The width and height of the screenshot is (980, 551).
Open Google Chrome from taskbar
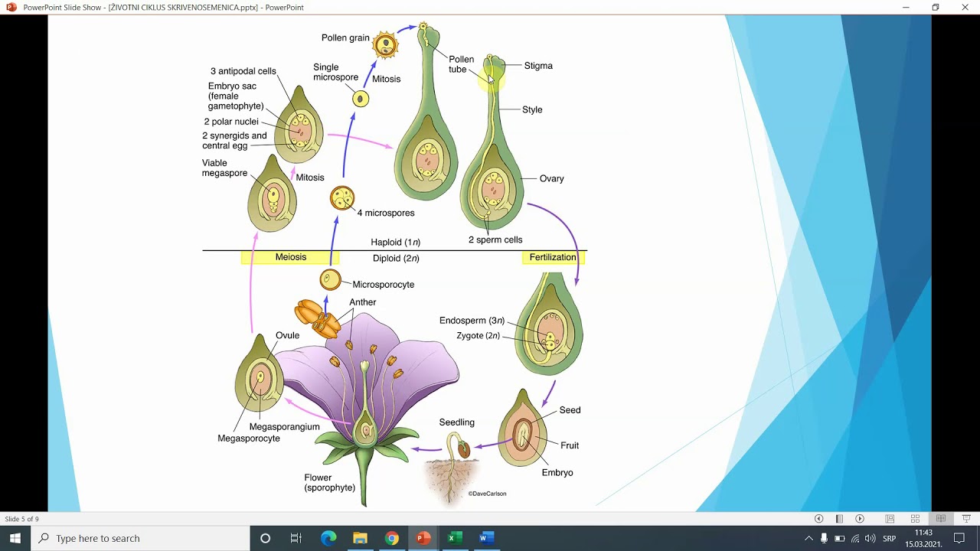(x=391, y=538)
